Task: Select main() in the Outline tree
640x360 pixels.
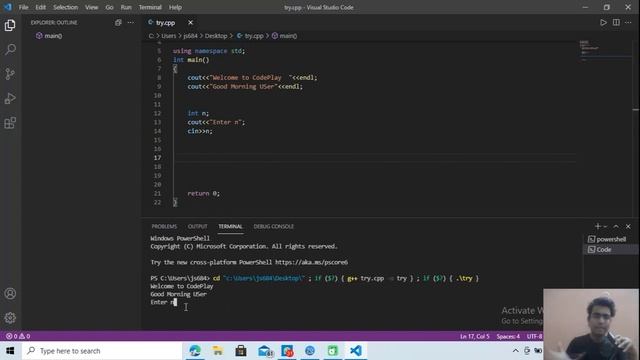Action: [x=53, y=36]
